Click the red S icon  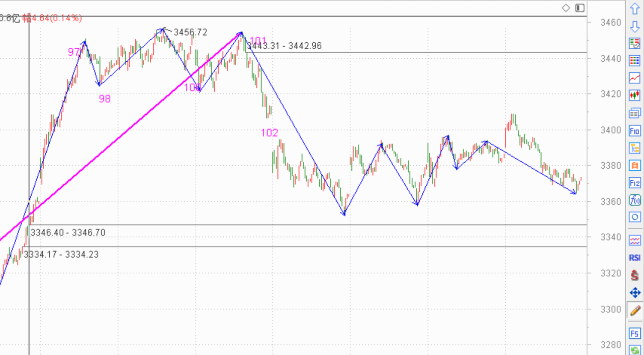(x=634, y=275)
